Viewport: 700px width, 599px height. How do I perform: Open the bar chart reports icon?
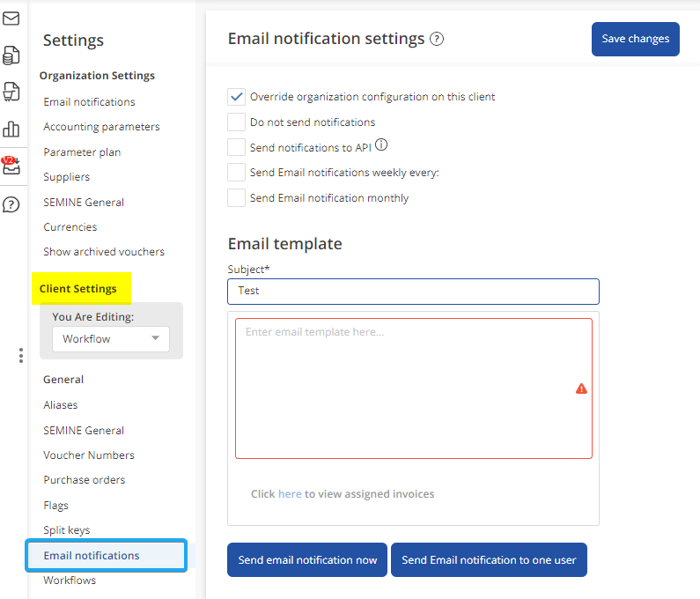[11, 129]
